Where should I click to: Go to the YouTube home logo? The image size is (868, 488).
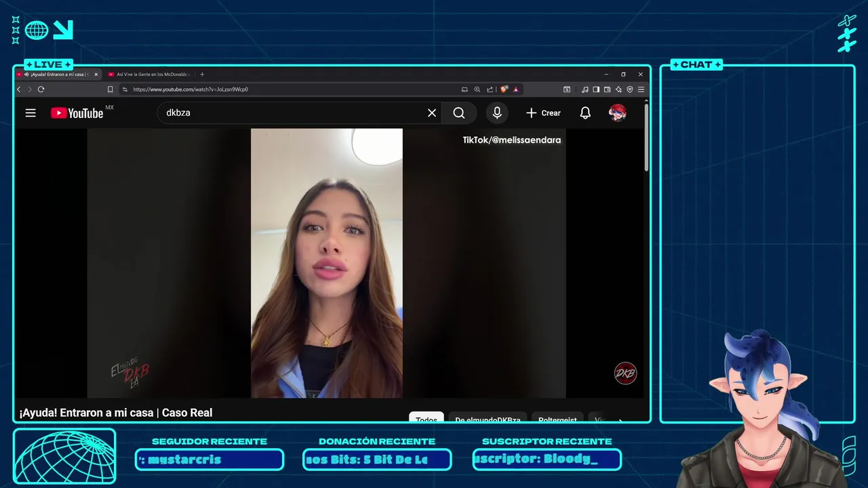coord(77,113)
